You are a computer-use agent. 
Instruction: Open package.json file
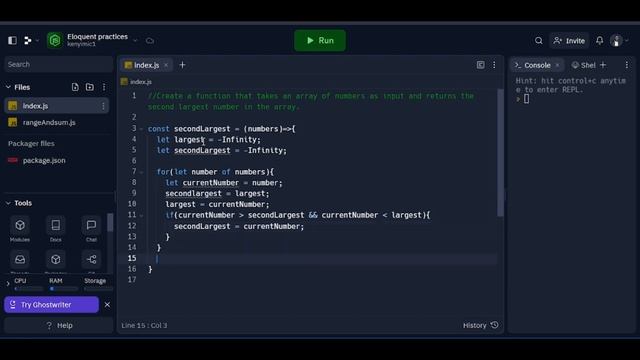(44, 160)
